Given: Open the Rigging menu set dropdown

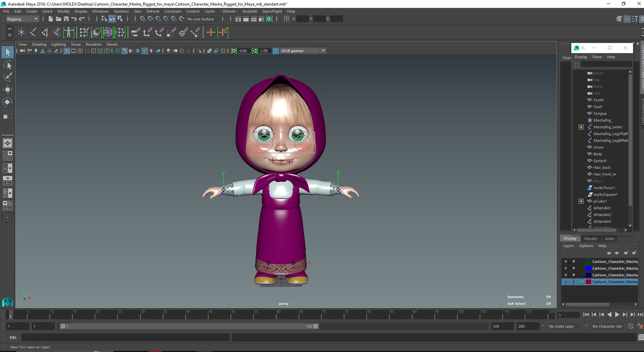Looking at the screenshot, I should (x=22, y=19).
